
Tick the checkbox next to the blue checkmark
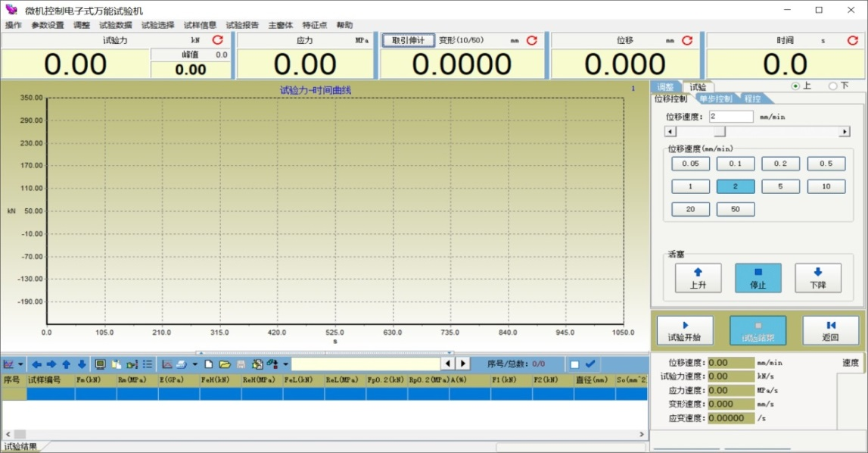[x=574, y=364]
